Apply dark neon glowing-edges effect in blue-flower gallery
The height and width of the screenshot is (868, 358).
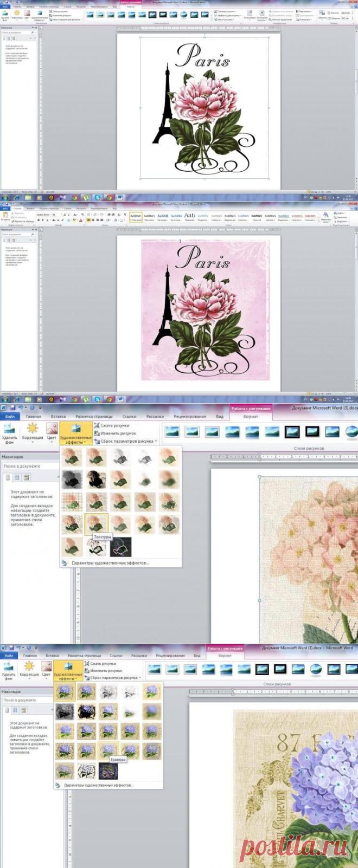pyautogui.click(x=108, y=771)
